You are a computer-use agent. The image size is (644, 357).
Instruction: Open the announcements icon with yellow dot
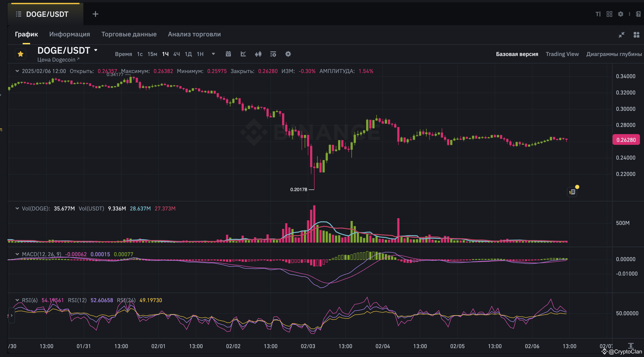pyautogui.click(x=572, y=191)
